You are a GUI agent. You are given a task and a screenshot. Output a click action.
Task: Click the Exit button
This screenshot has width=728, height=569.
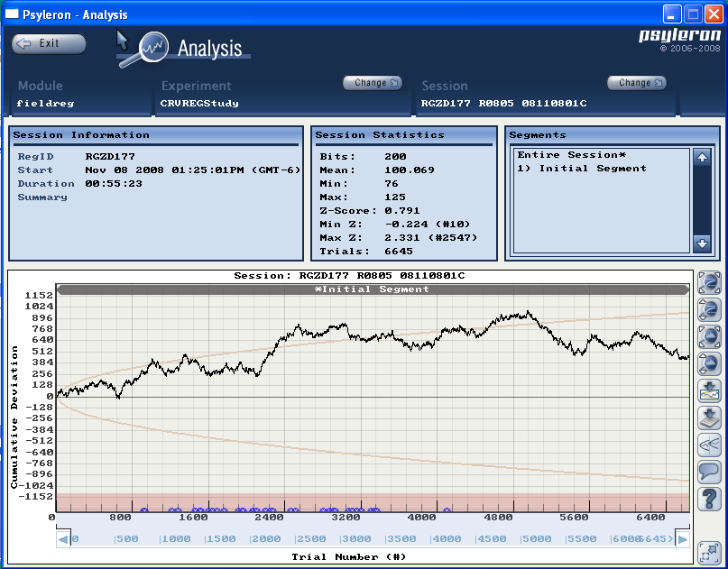click(49, 43)
